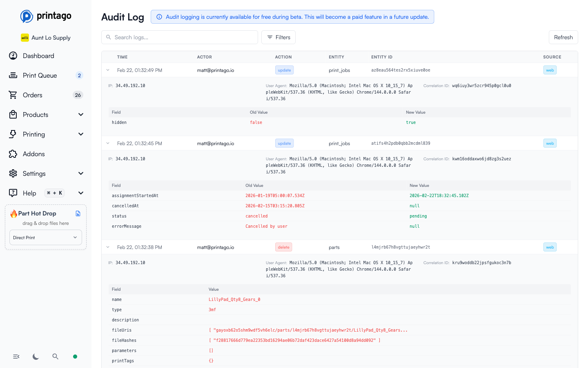Select the Print Queue sidebar icon

[x=13, y=75]
